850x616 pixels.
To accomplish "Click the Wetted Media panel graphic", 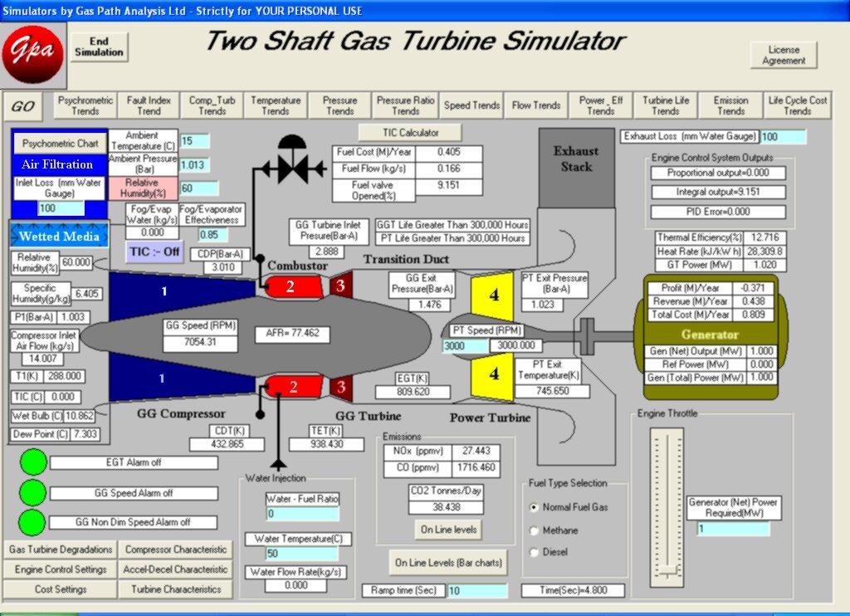I will point(59,237).
